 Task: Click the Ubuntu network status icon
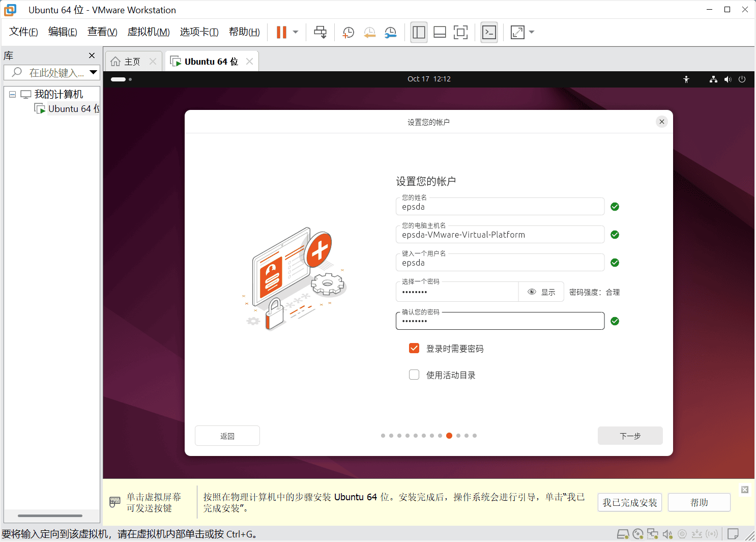tap(713, 79)
